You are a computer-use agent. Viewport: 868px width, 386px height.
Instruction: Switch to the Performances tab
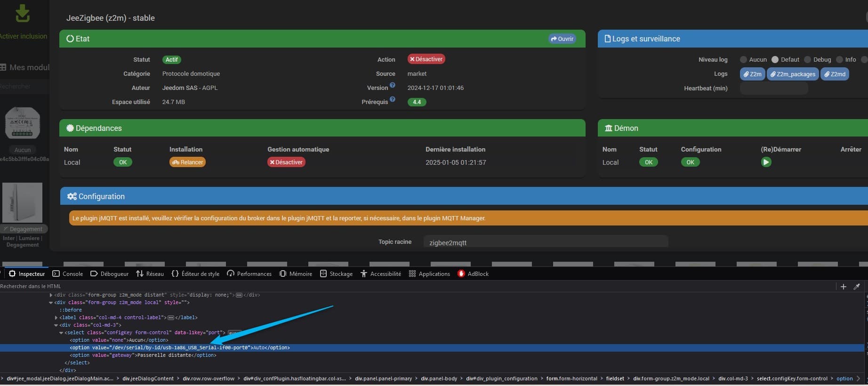[x=249, y=273]
